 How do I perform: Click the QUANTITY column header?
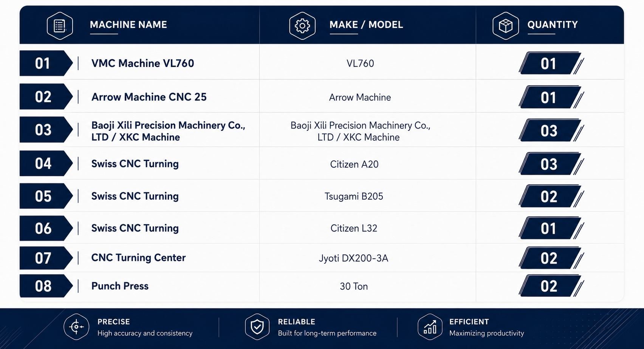(553, 25)
